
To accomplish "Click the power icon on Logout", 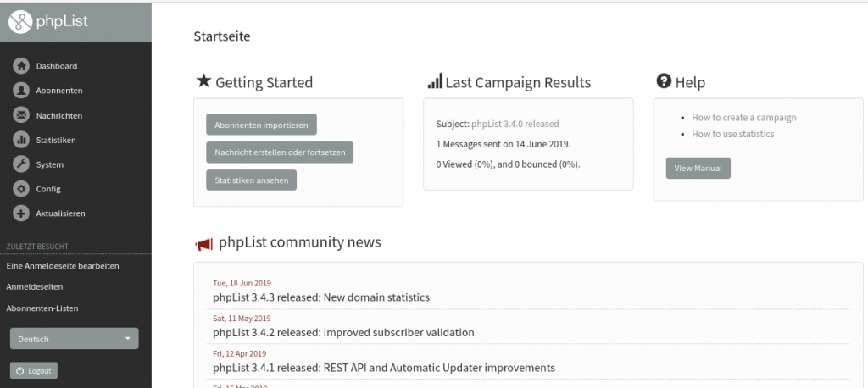I will coord(20,371).
